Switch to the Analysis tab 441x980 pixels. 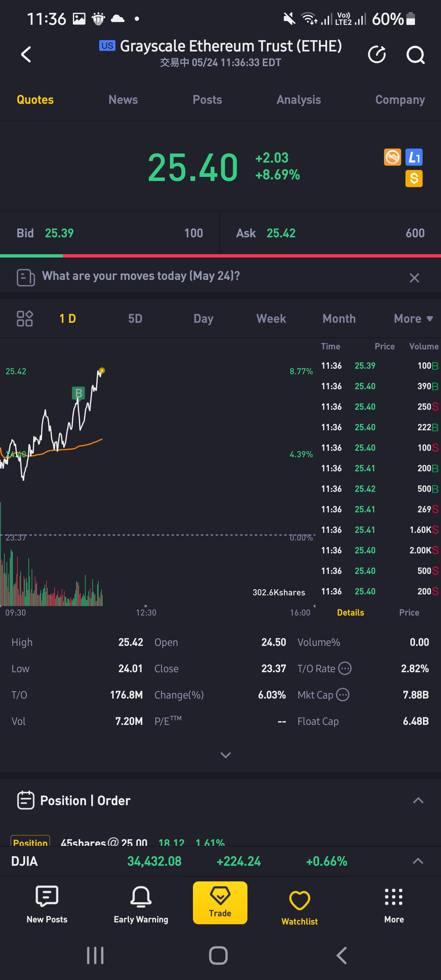(x=299, y=100)
